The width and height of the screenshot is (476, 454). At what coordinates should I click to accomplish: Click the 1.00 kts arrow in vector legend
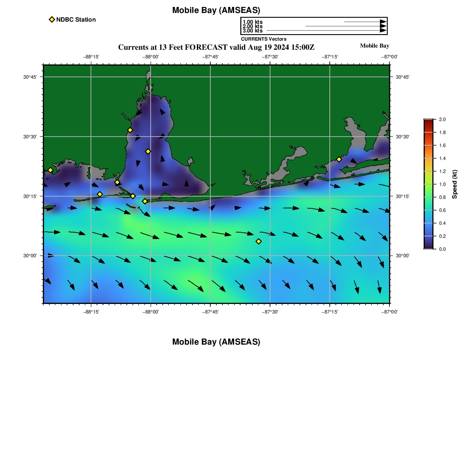[x=364, y=22]
